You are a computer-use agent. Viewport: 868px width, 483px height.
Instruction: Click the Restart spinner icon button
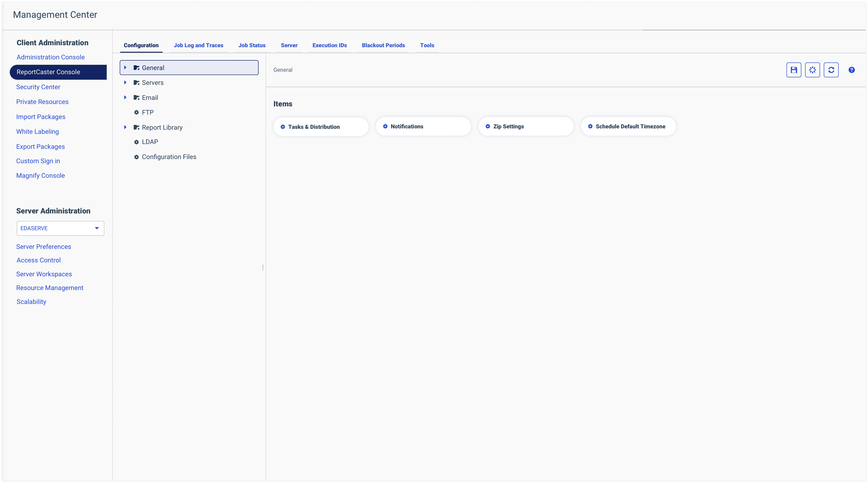coord(812,70)
